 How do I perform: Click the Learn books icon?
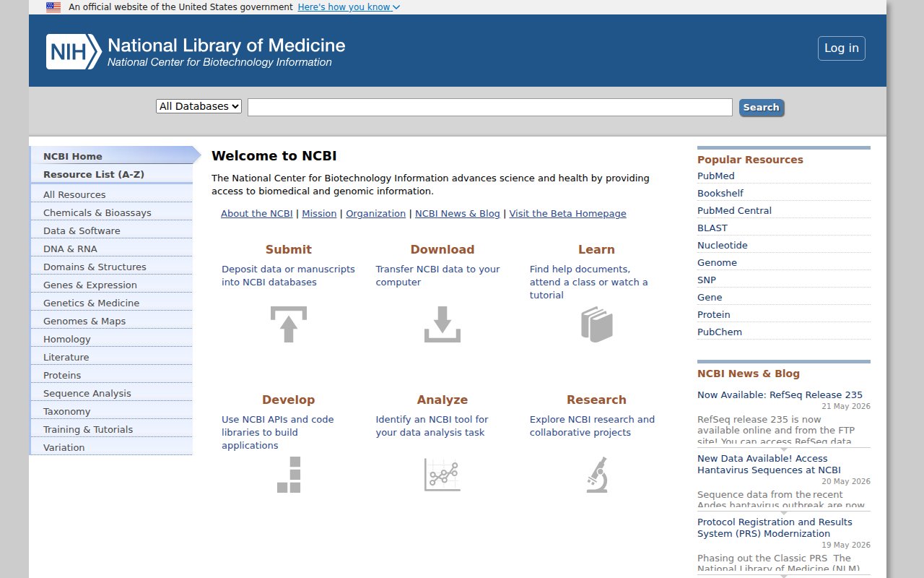pyautogui.click(x=596, y=324)
